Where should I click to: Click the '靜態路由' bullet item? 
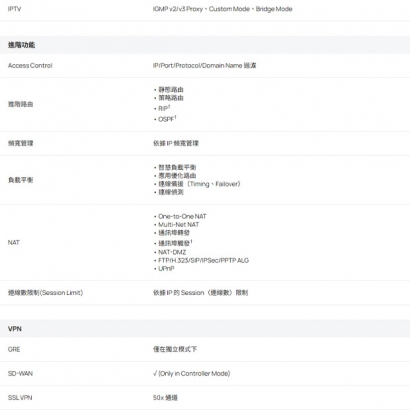(171, 89)
